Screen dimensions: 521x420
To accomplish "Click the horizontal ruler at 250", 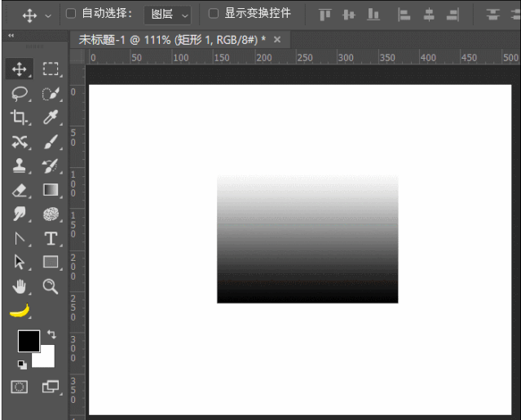I will coord(305,57).
